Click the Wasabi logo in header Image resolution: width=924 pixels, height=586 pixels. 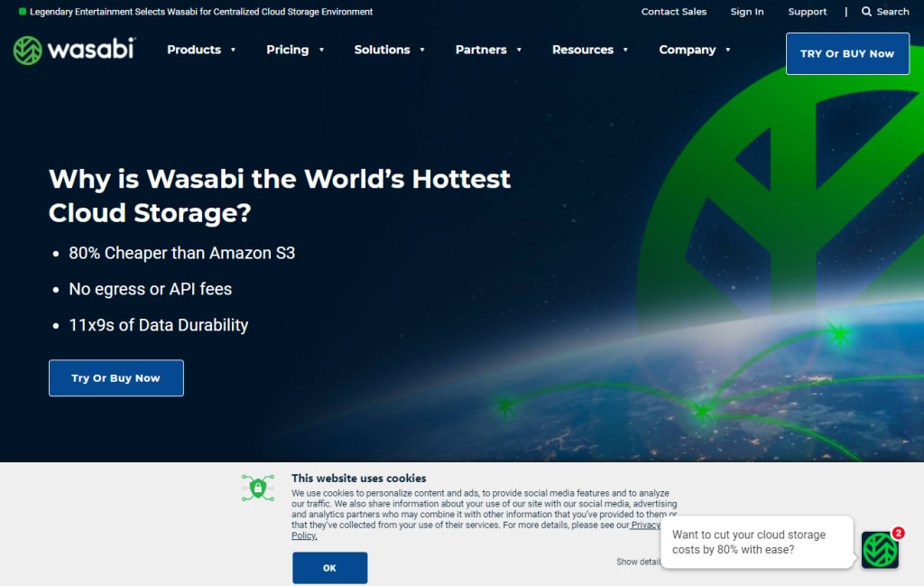(x=74, y=50)
